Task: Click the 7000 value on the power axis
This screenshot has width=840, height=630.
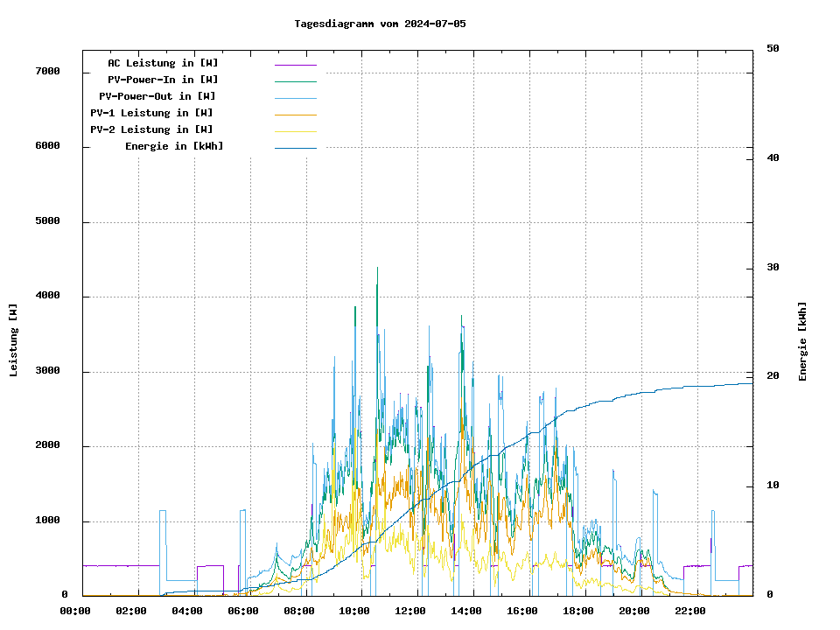Action: point(48,71)
